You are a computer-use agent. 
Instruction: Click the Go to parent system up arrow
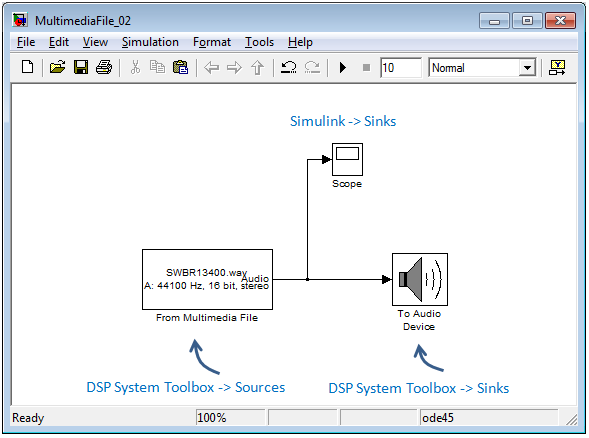(257, 68)
